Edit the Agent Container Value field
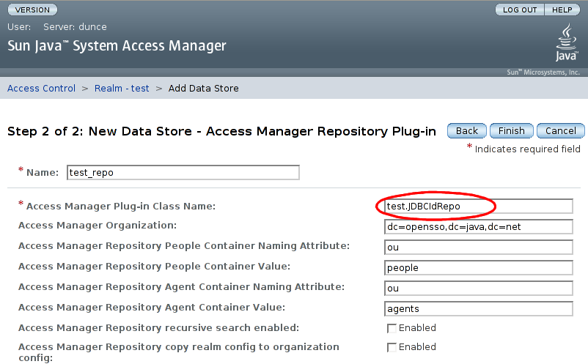The image size is (588, 364). (479, 309)
